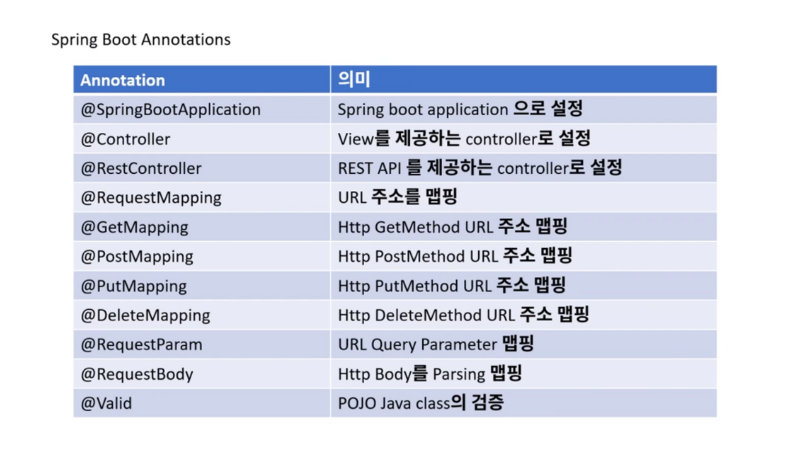Select 'Spring boot application 으로 설정' text
This screenshot has height=449, width=810.
click(460, 109)
